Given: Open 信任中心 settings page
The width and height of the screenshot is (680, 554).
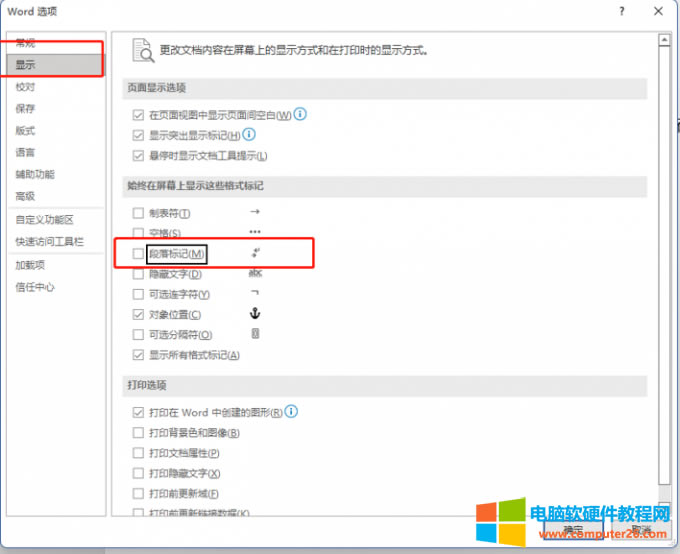Looking at the screenshot, I should point(35,287).
